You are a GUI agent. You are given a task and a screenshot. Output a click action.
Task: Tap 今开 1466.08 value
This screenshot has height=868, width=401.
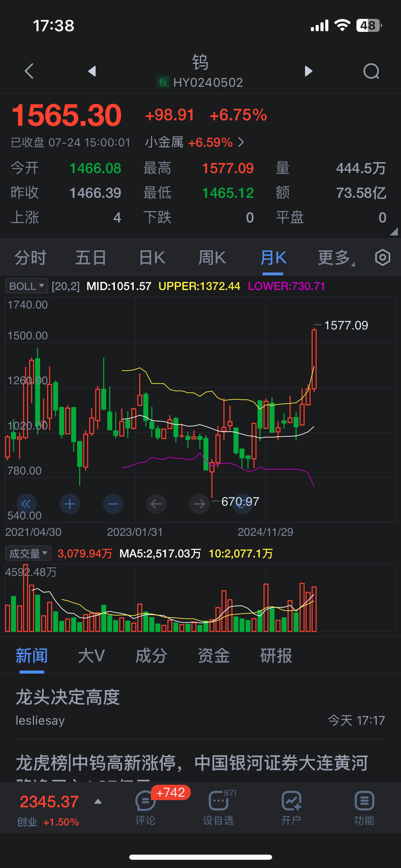95,168
